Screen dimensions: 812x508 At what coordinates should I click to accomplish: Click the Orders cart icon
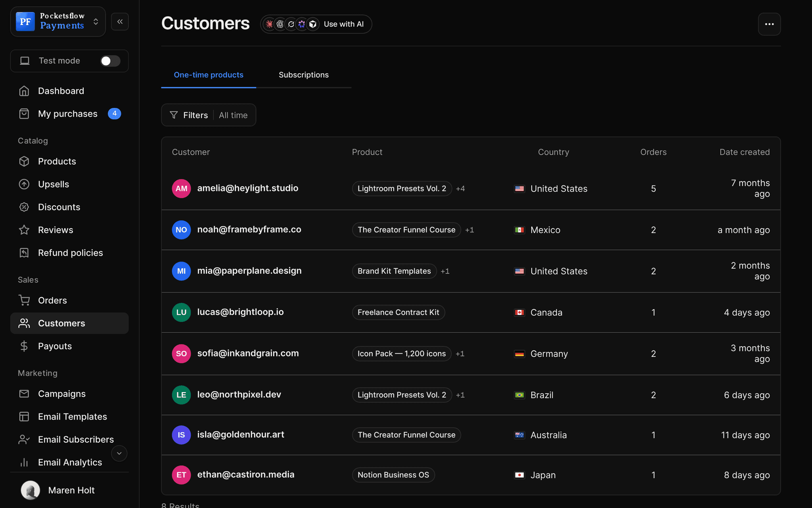[x=24, y=300]
